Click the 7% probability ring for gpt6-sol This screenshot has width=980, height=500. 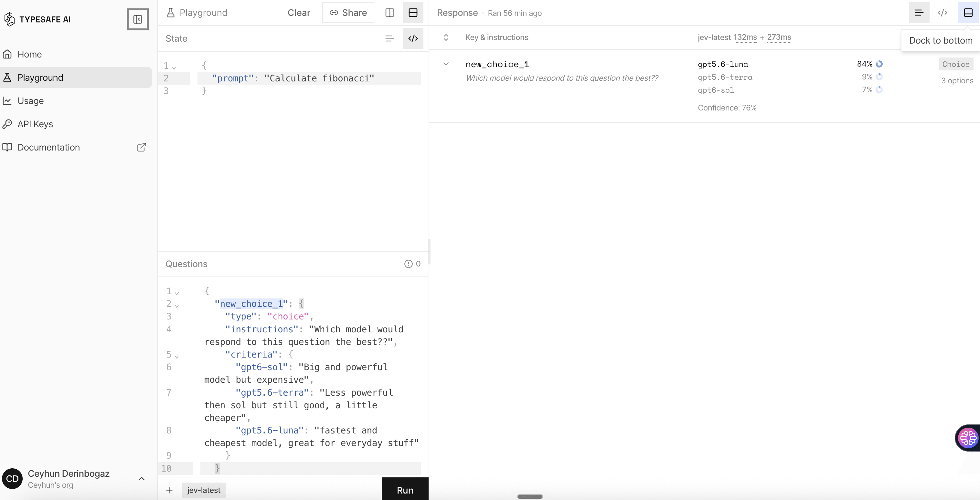[x=879, y=90]
